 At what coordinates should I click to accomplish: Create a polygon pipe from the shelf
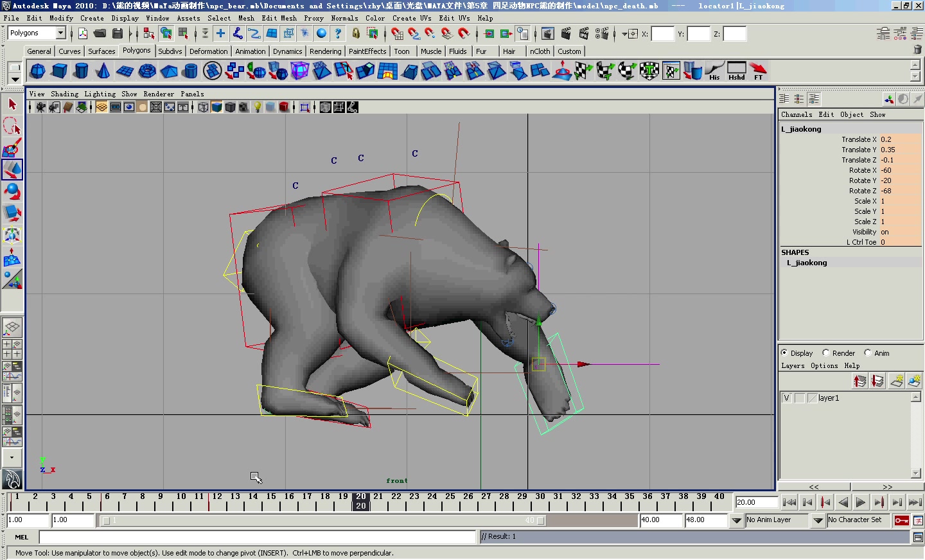191,71
